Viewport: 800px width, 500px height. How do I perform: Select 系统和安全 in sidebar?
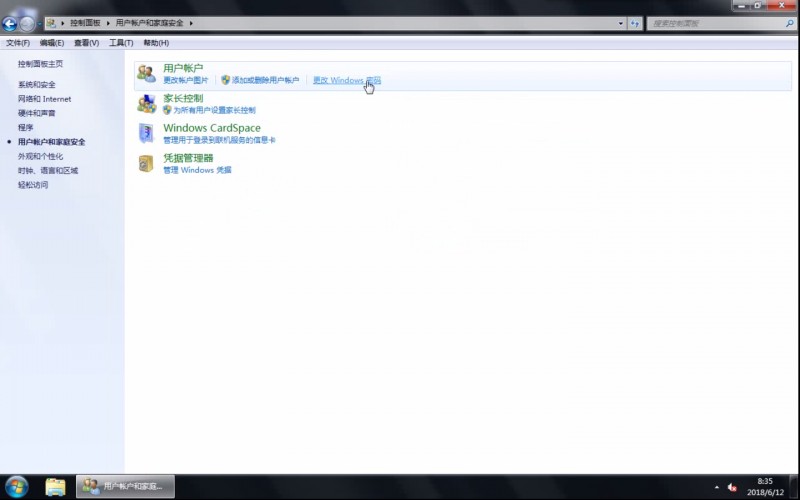pos(37,85)
